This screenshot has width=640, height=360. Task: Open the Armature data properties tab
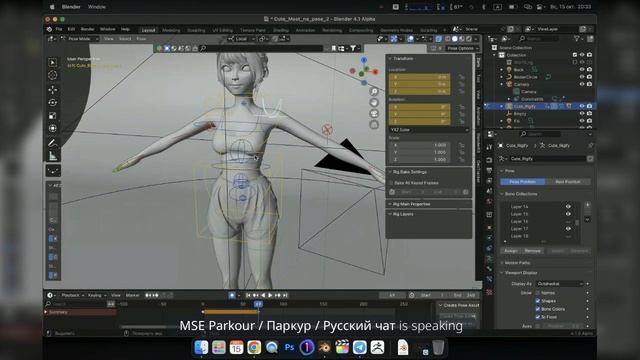(x=489, y=258)
